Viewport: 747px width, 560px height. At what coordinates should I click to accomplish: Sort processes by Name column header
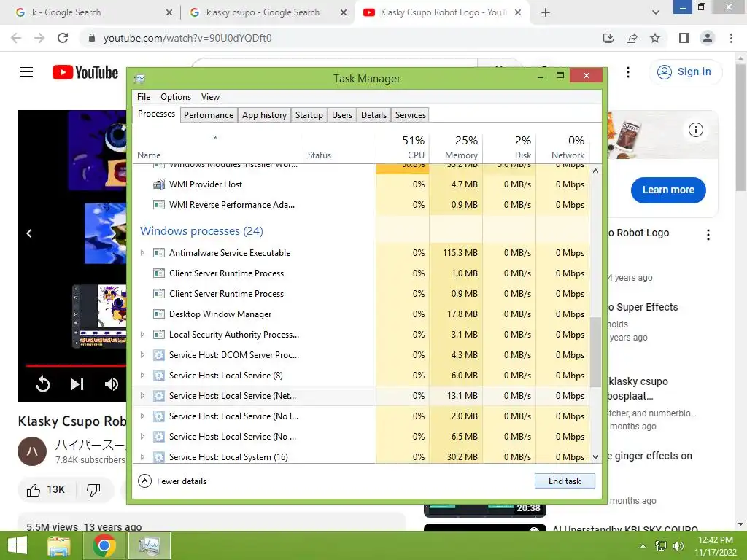217,147
